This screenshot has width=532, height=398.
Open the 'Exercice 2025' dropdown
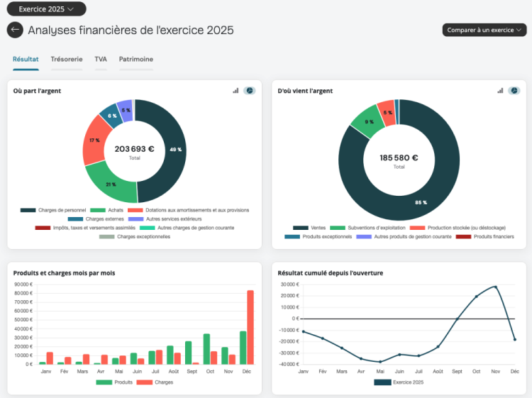tap(47, 9)
